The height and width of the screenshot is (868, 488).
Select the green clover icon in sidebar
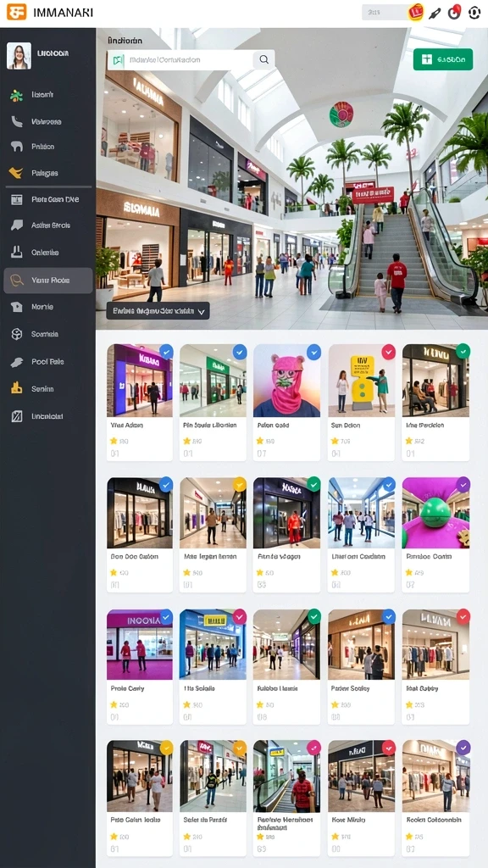click(17, 95)
